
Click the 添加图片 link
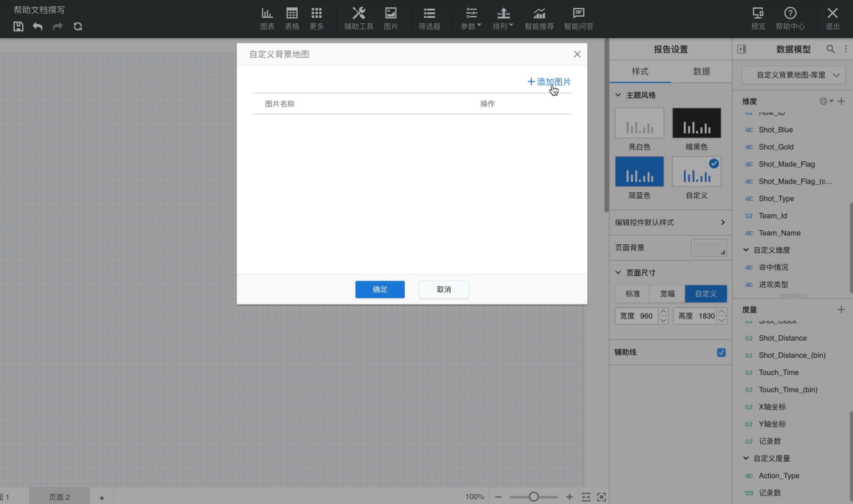(x=549, y=82)
